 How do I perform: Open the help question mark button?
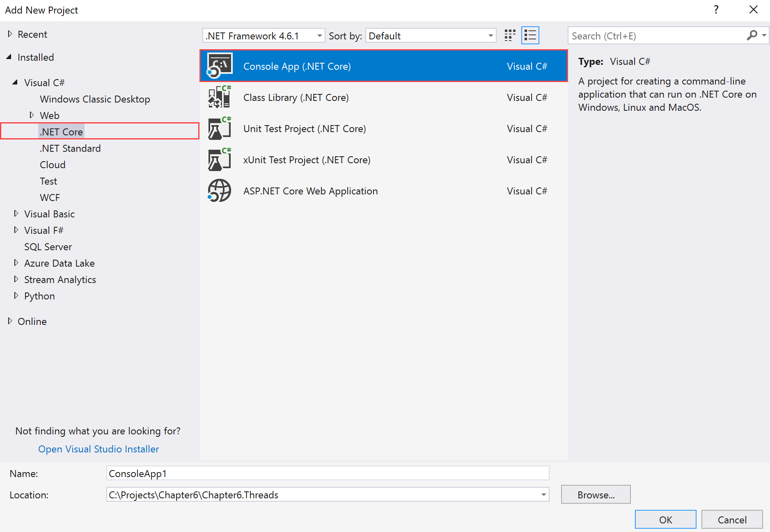click(716, 10)
